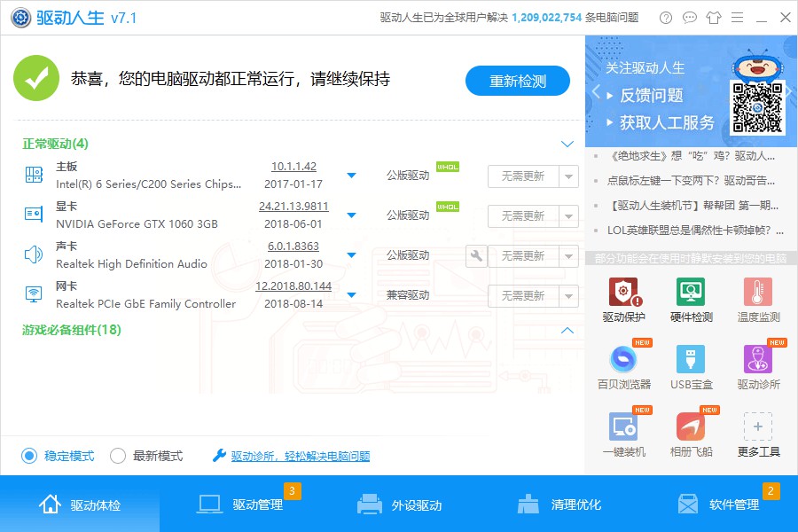Open the 相册飞船 tool
This screenshot has height=532, width=798.
coord(690,434)
